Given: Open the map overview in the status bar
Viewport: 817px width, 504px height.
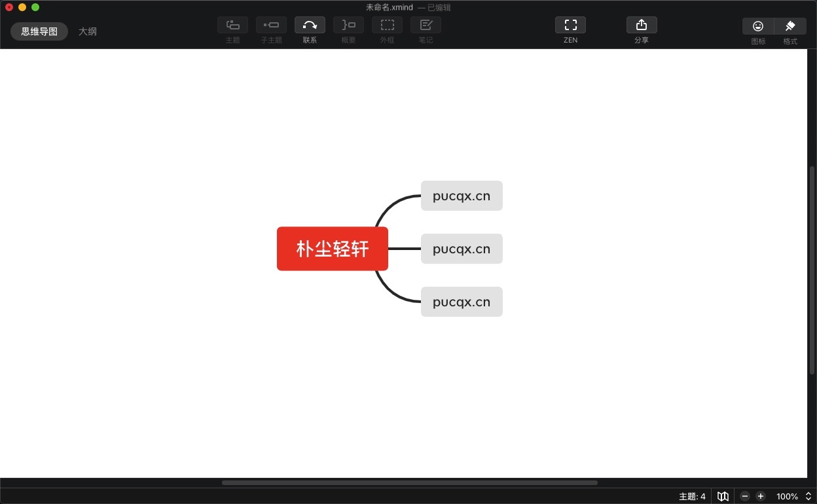Looking at the screenshot, I should 722,496.
